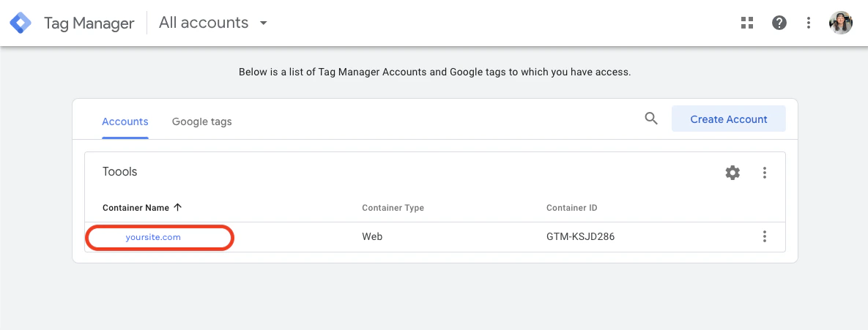
Task: Click the GTM-KSJD286 container ID
Action: click(x=581, y=236)
